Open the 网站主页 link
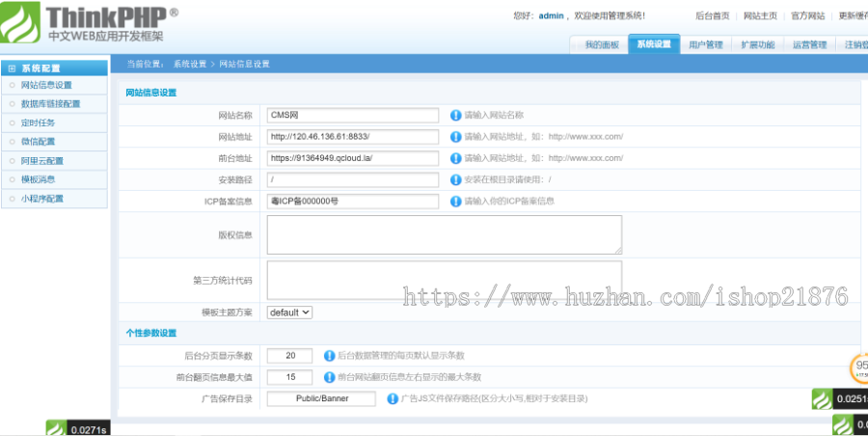This screenshot has width=868, height=436. tap(761, 16)
